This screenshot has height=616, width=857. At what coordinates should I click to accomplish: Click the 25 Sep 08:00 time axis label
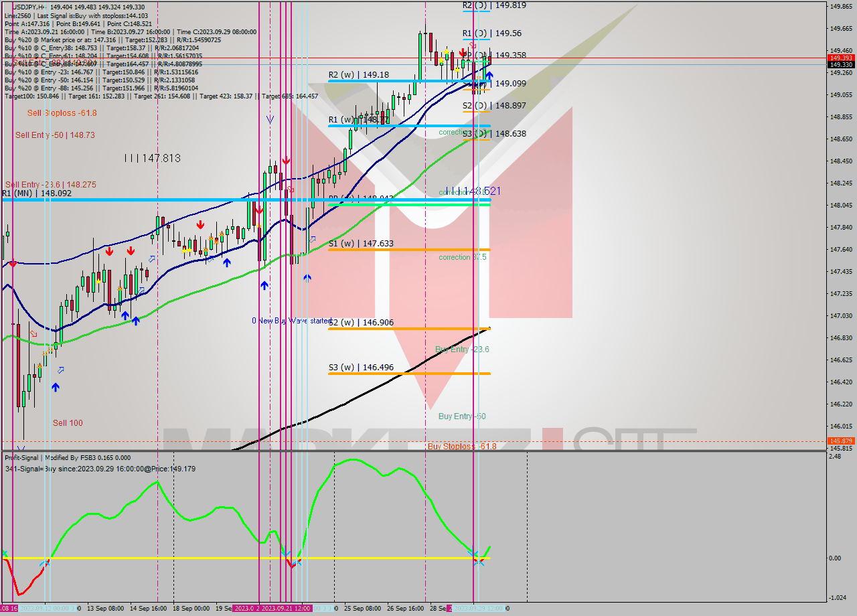point(363,609)
